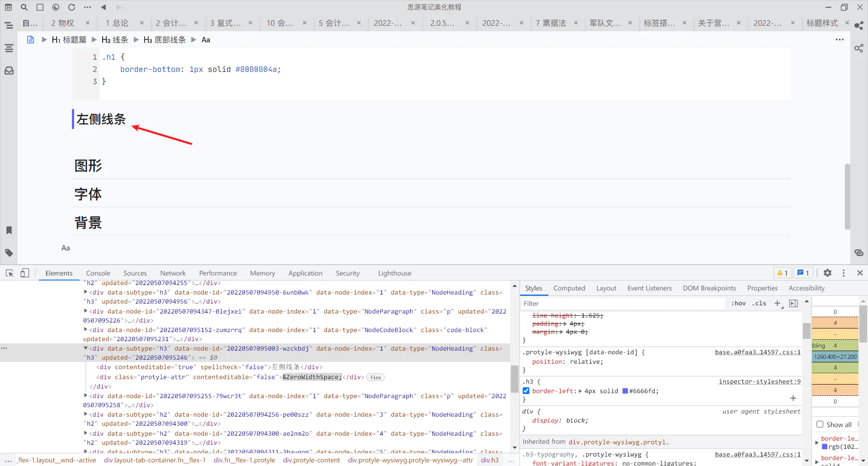Expand the border-left shorthand property triangle
868x466 pixels.
(580, 391)
